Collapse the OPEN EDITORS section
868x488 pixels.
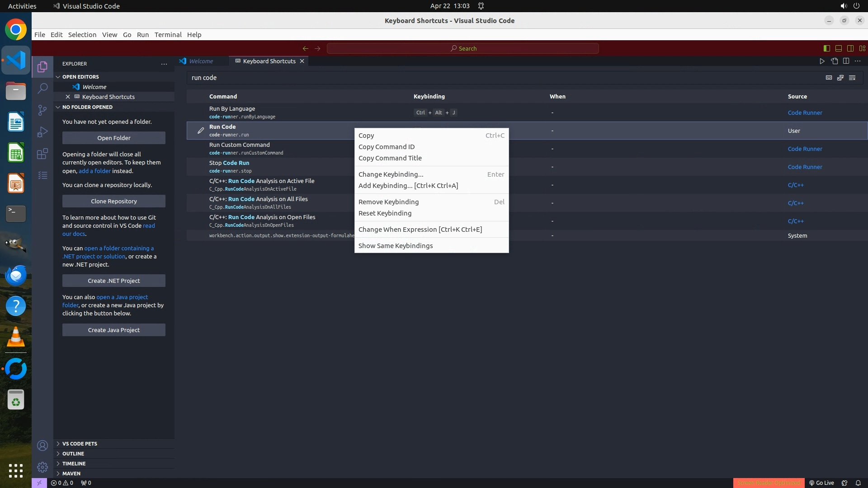80,77
